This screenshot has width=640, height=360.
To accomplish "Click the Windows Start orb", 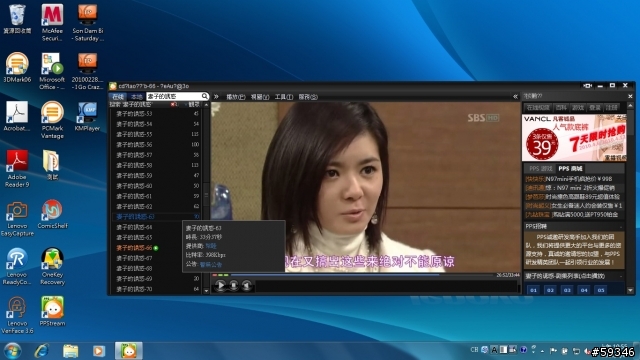I will 12,351.
